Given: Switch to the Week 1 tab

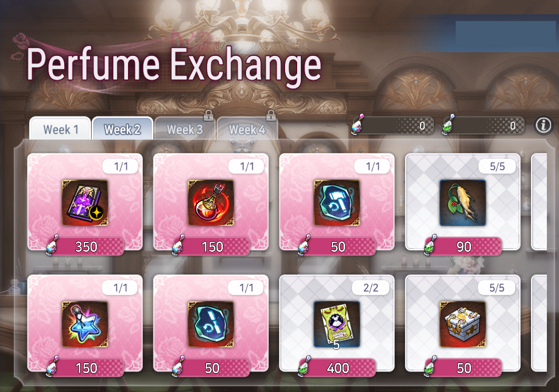Looking at the screenshot, I should click(60, 129).
